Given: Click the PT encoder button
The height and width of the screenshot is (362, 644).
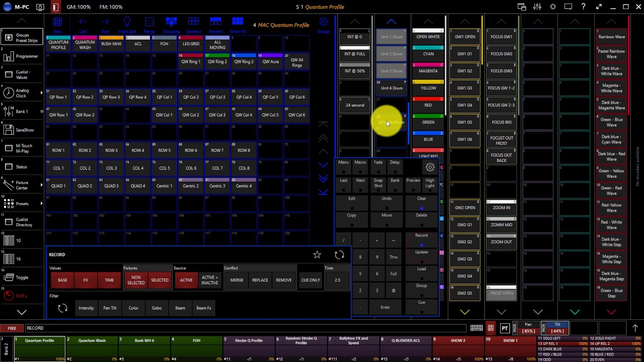Looking at the screenshot, I should click(505, 328).
